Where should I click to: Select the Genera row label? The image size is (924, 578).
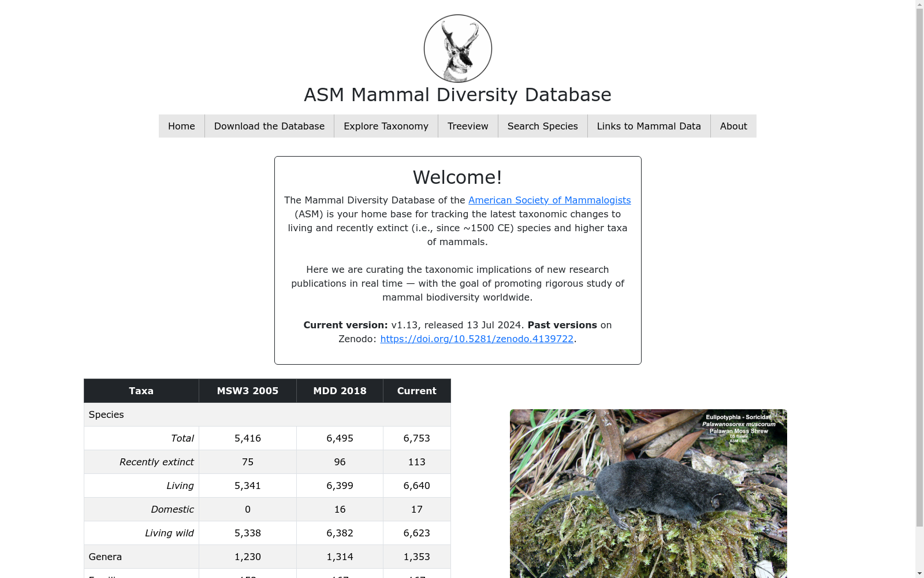click(105, 557)
